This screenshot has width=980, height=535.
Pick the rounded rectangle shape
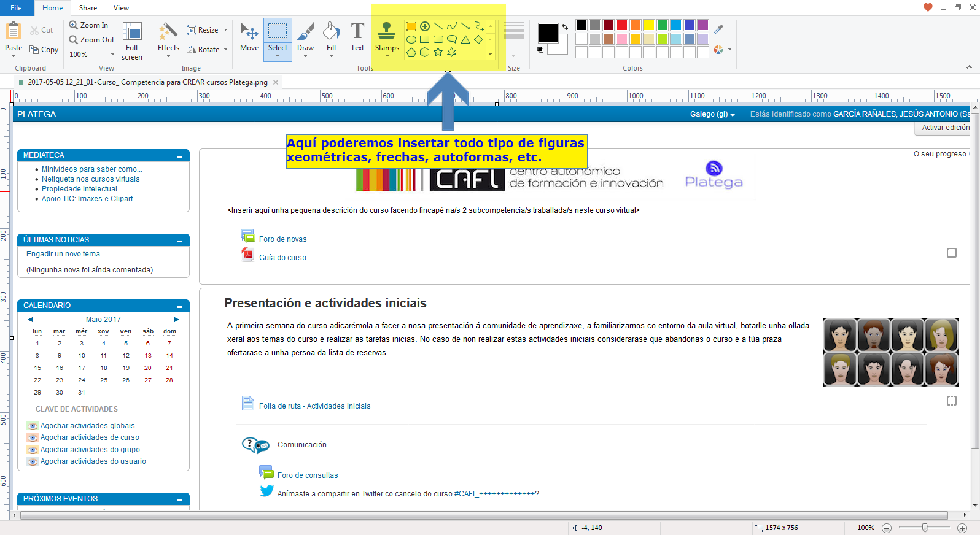tap(438, 39)
